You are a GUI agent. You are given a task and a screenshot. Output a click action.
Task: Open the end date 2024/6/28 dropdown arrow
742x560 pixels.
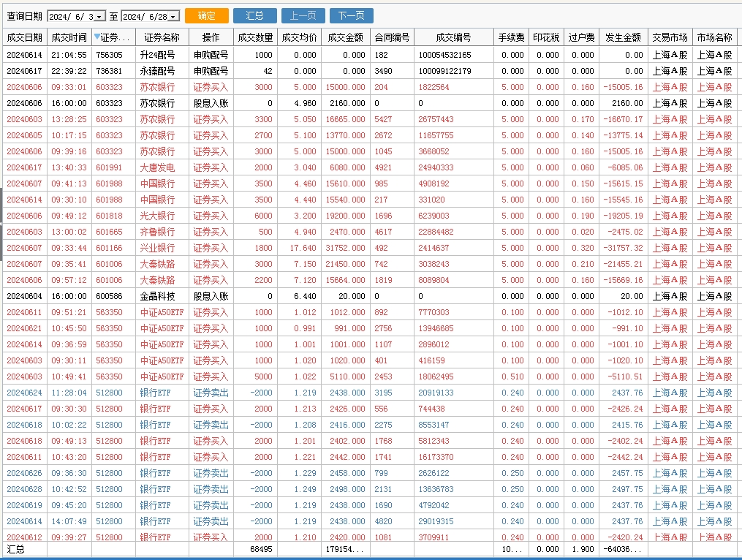pyautogui.click(x=174, y=17)
